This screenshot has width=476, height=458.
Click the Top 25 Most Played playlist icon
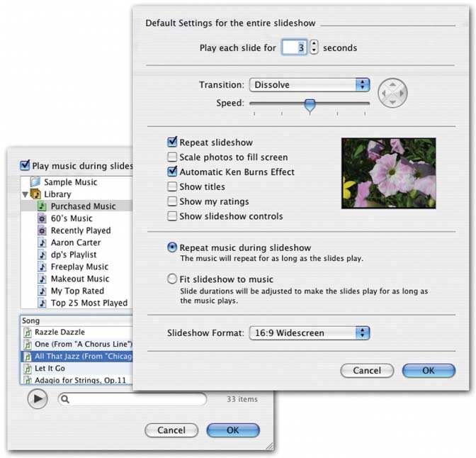(x=42, y=303)
